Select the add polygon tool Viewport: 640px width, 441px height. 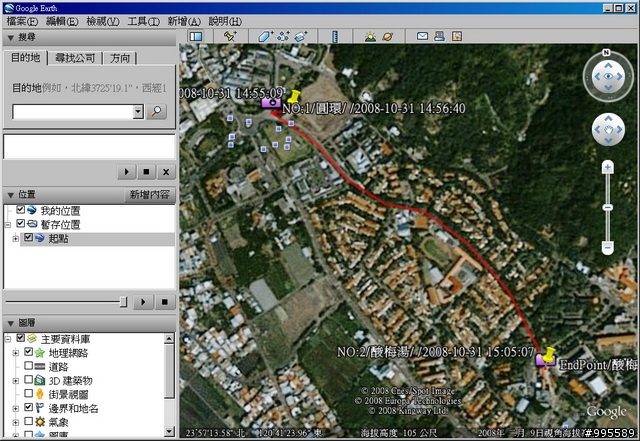(x=265, y=36)
